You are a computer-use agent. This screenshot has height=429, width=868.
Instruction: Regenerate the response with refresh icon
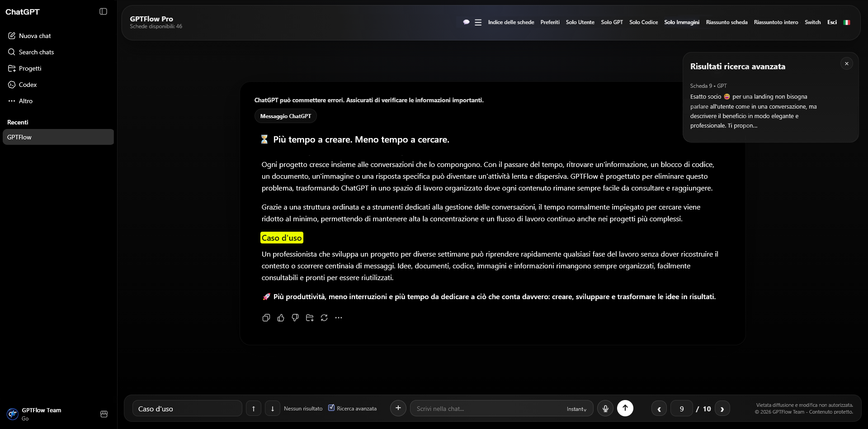pos(324,318)
